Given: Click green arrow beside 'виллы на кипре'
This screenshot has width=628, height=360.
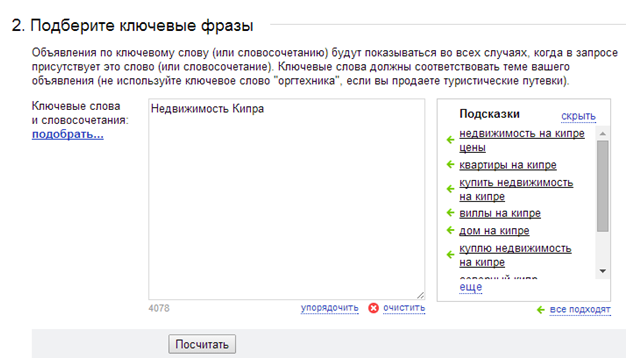Looking at the screenshot, I should [x=451, y=213].
